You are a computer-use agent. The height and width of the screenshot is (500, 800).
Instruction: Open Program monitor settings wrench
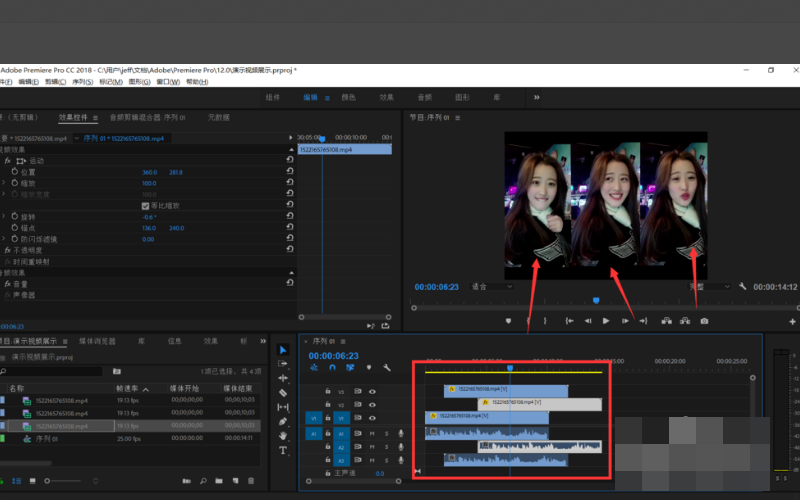coord(742,287)
